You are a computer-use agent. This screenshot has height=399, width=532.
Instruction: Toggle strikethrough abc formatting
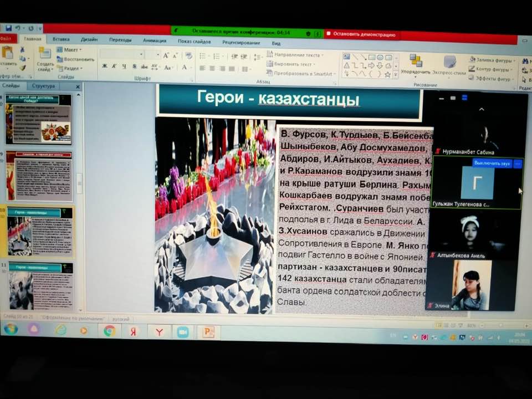point(144,67)
